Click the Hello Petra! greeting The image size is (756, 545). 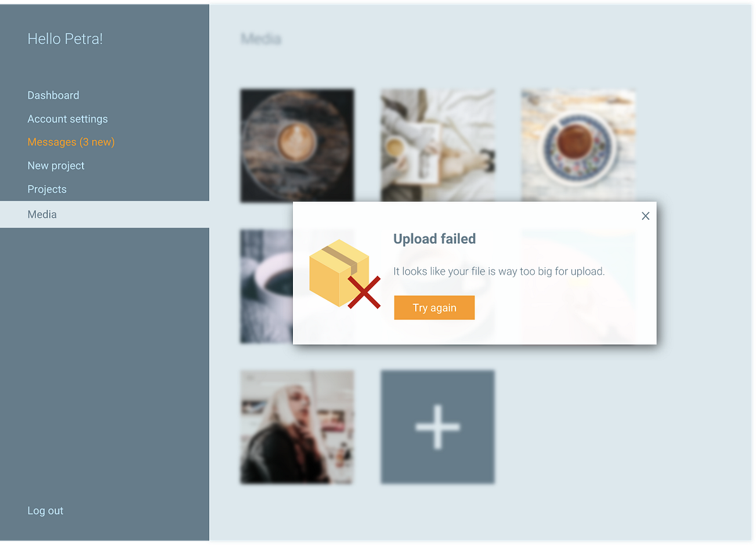click(65, 39)
